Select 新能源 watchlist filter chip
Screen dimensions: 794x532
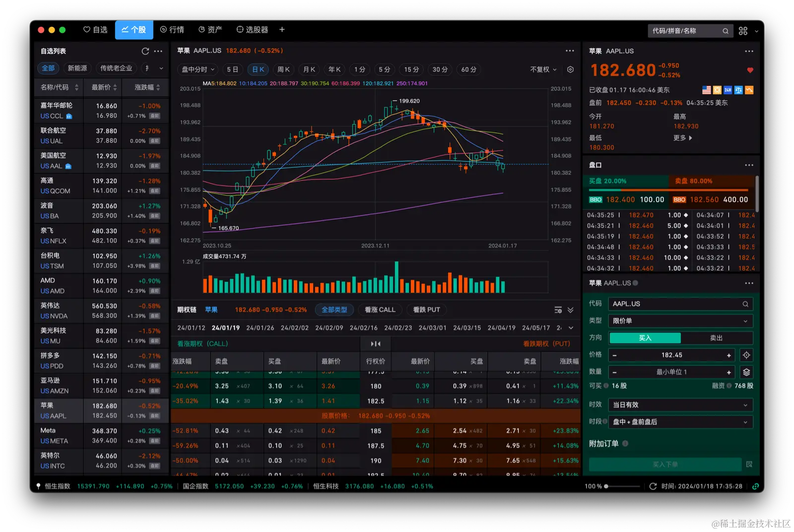(77, 68)
